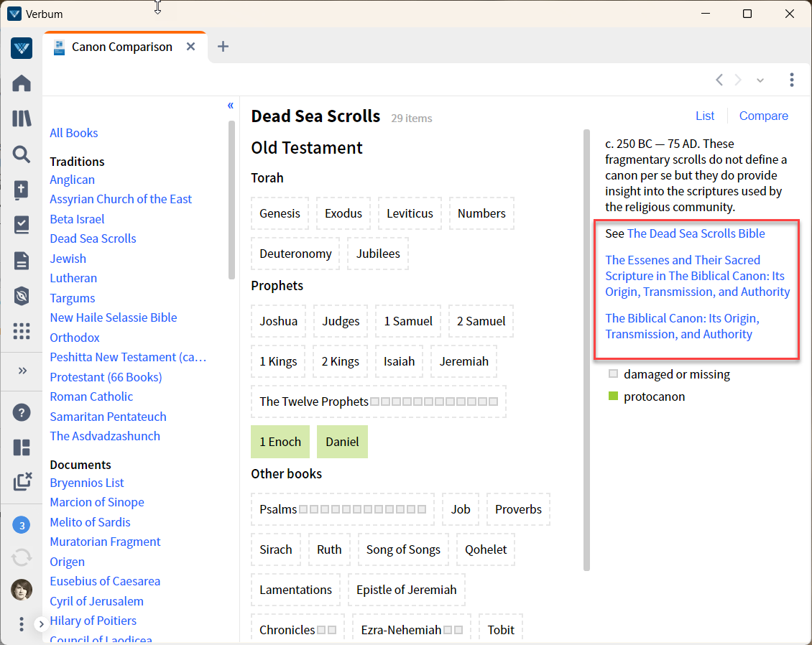The width and height of the screenshot is (812, 645).
Task: Open The Dead Sea Scrolls Bible link
Action: (696, 233)
